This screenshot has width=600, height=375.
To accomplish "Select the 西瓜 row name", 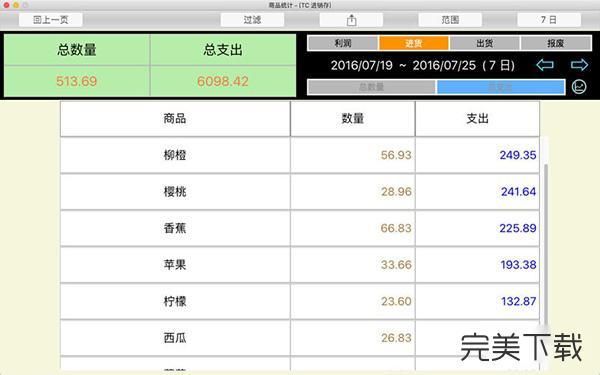I will click(175, 338).
